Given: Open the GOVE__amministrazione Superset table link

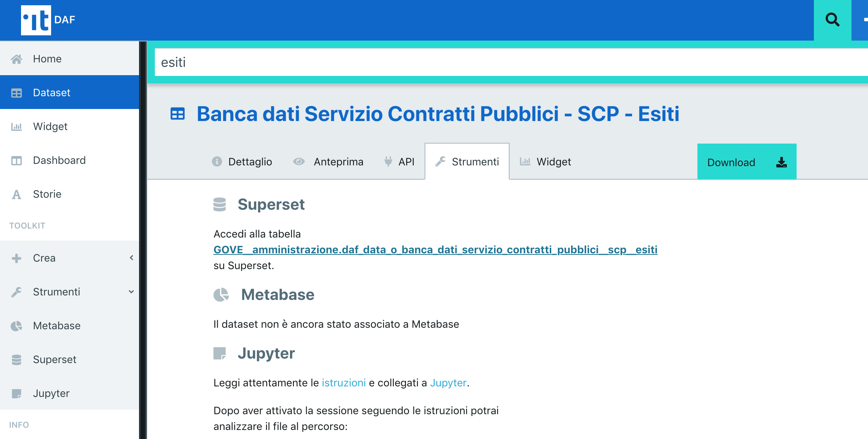Looking at the screenshot, I should [x=435, y=250].
